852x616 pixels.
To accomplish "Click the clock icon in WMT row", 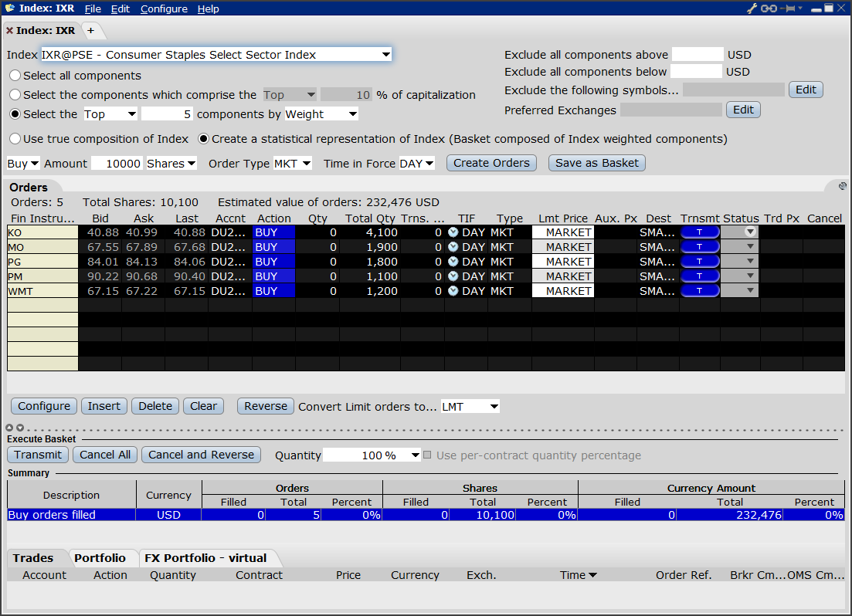I will click(x=453, y=291).
